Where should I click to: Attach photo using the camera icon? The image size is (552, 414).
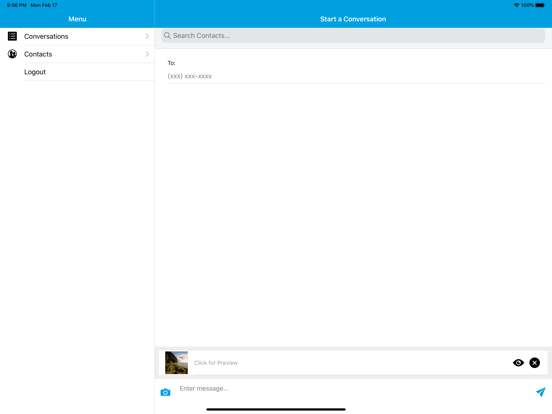(x=165, y=392)
